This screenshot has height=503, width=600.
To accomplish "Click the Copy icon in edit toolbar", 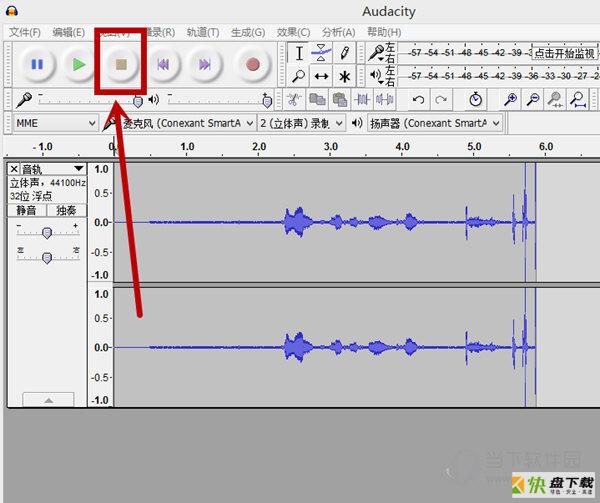I will click(x=317, y=100).
